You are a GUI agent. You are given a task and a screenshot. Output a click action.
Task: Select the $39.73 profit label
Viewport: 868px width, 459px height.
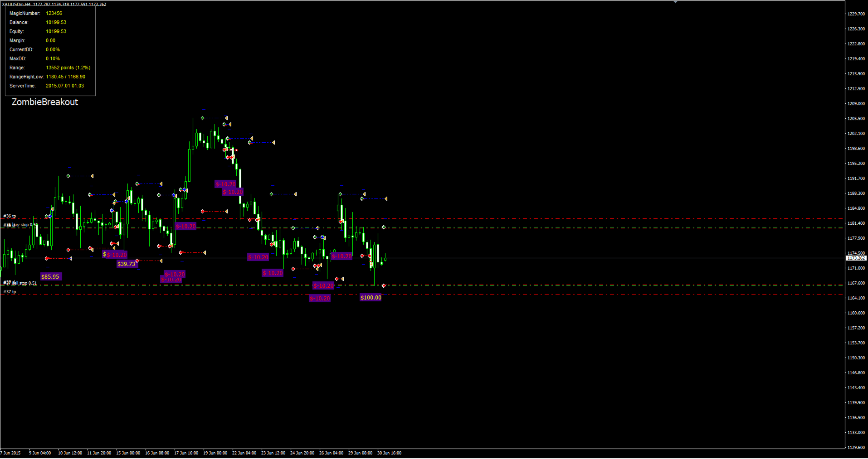(127, 264)
